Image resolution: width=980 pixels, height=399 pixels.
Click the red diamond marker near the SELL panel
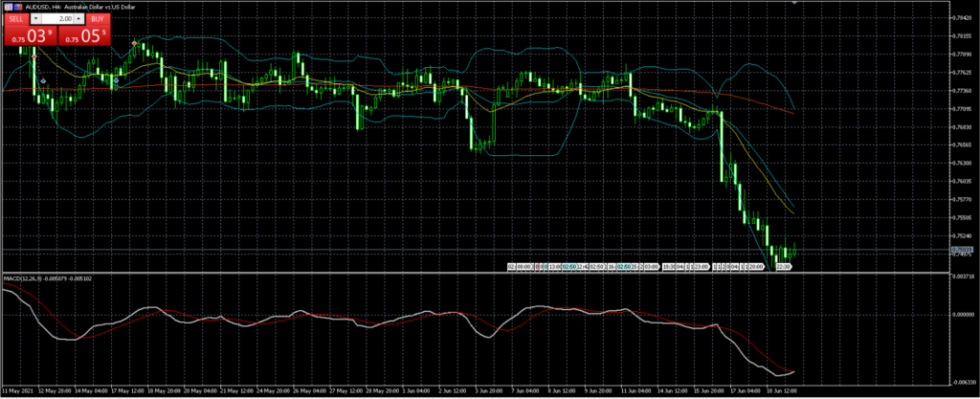[34, 56]
